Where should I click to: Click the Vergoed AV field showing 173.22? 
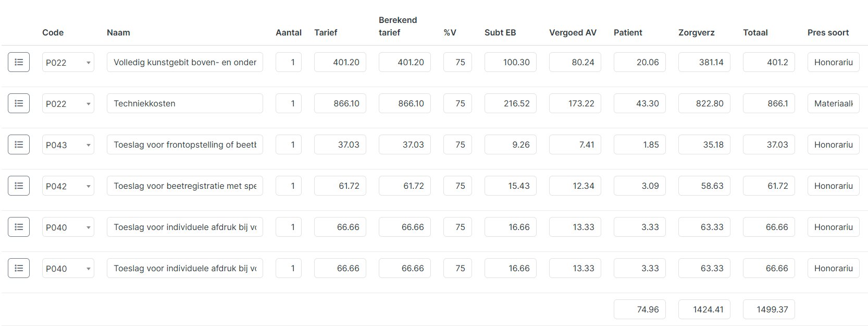coord(575,103)
